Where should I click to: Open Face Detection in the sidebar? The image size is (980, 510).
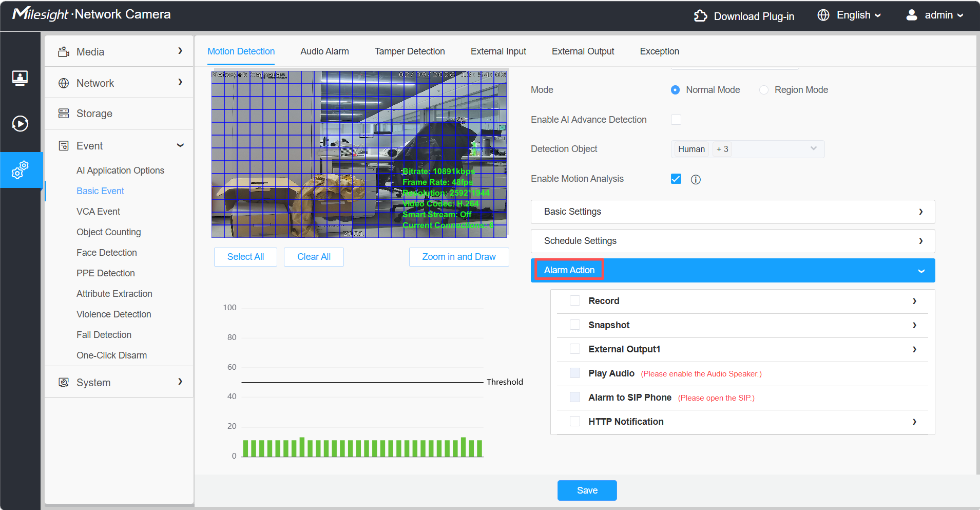(x=107, y=253)
